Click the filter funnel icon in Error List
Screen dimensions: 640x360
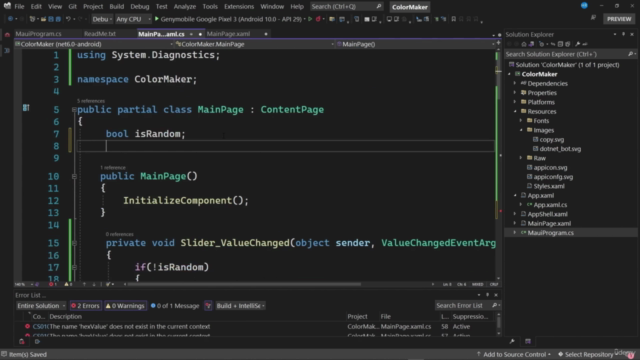(x=208, y=306)
